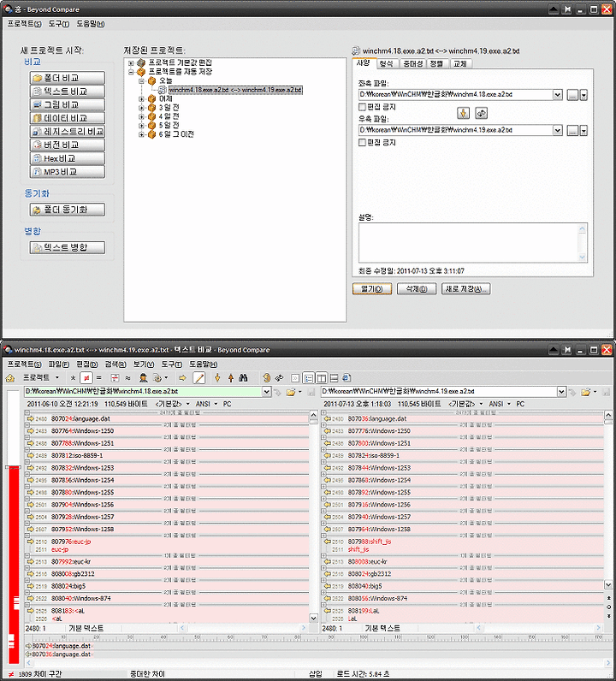The width and height of the screenshot is (616, 681).
Task: Select over-under layout icon
Action: tap(334, 378)
